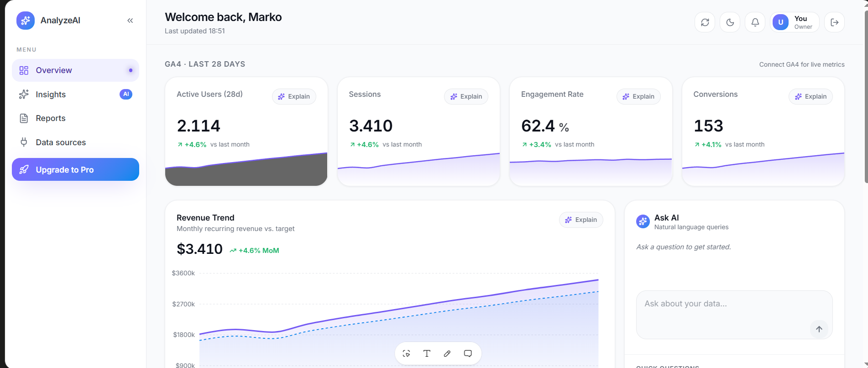Click the Active Users sparkline chart

pyautogui.click(x=246, y=169)
